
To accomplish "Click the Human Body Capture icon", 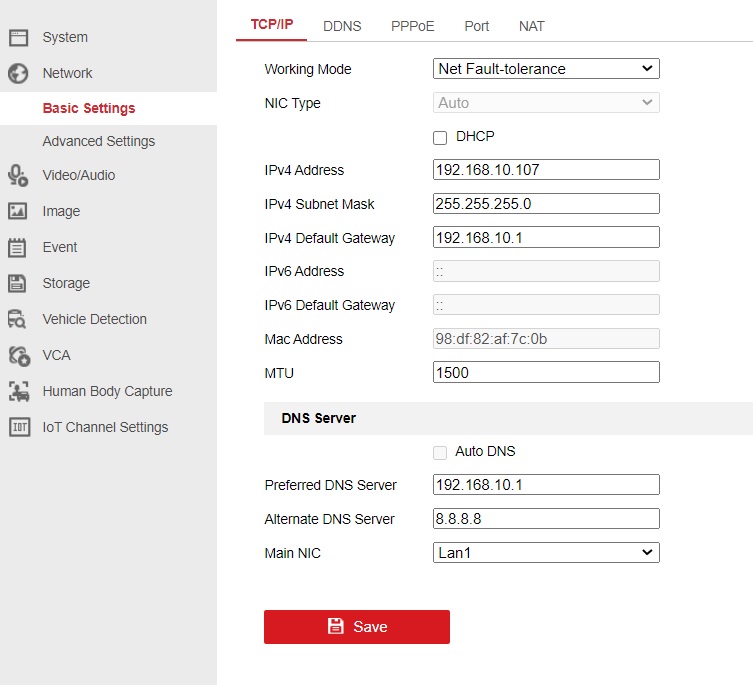I will tap(18, 391).
